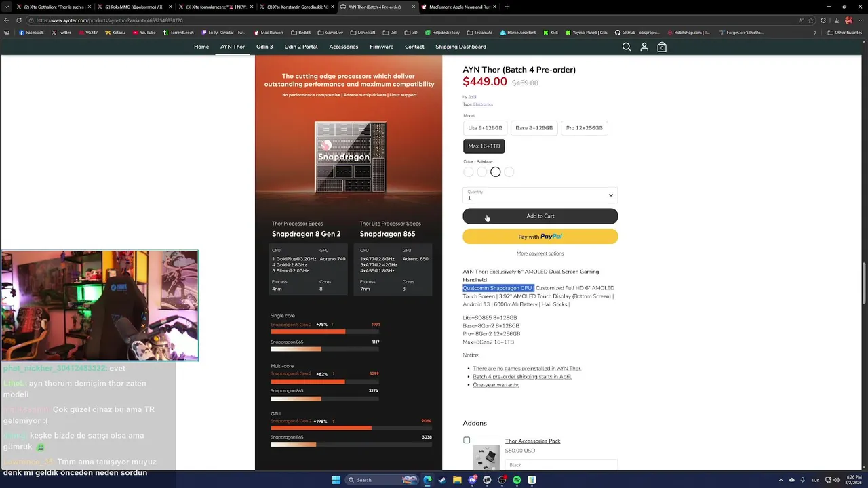Open the Contact menu item
The width and height of the screenshot is (868, 488).
pyautogui.click(x=414, y=47)
